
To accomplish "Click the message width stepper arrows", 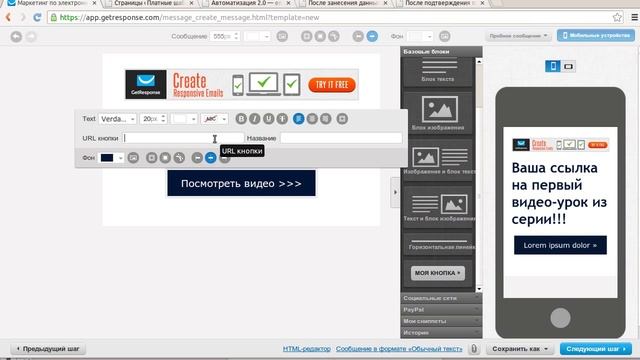I will click(236, 36).
